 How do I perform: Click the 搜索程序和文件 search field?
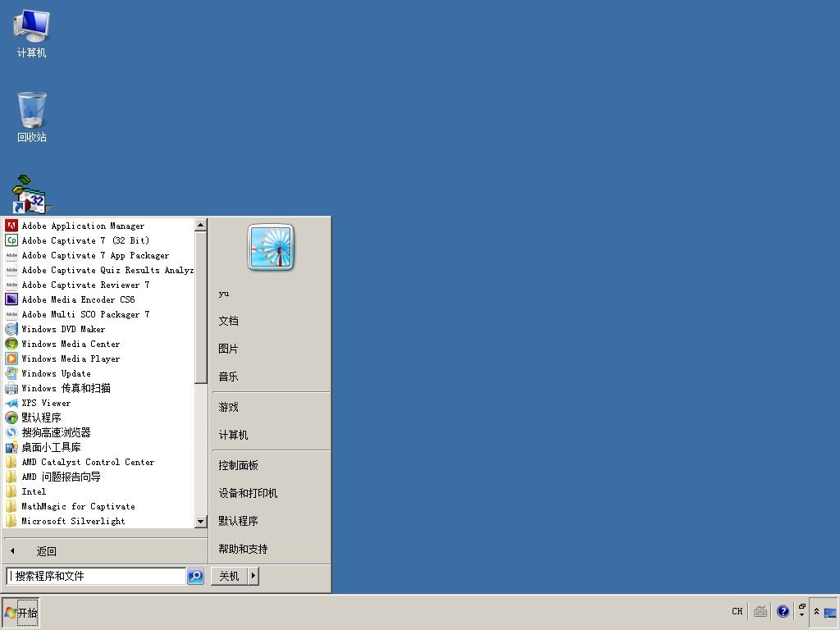point(97,576)
